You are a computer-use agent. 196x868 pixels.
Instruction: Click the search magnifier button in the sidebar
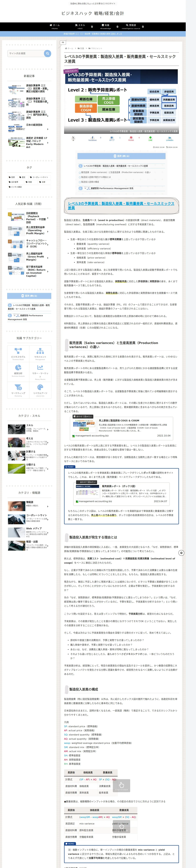tap(47, 53)
